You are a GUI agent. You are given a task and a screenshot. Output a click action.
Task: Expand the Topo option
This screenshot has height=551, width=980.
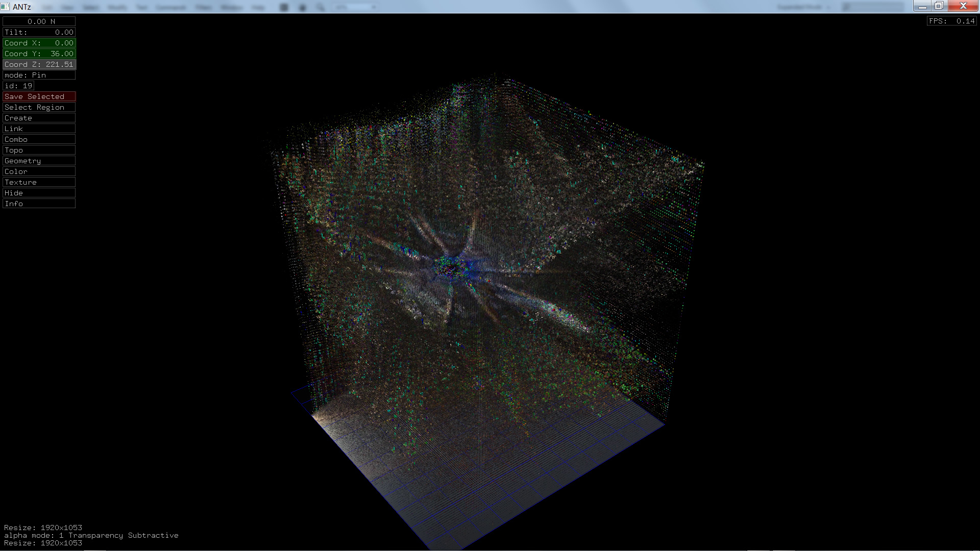(x=39, y=150)
